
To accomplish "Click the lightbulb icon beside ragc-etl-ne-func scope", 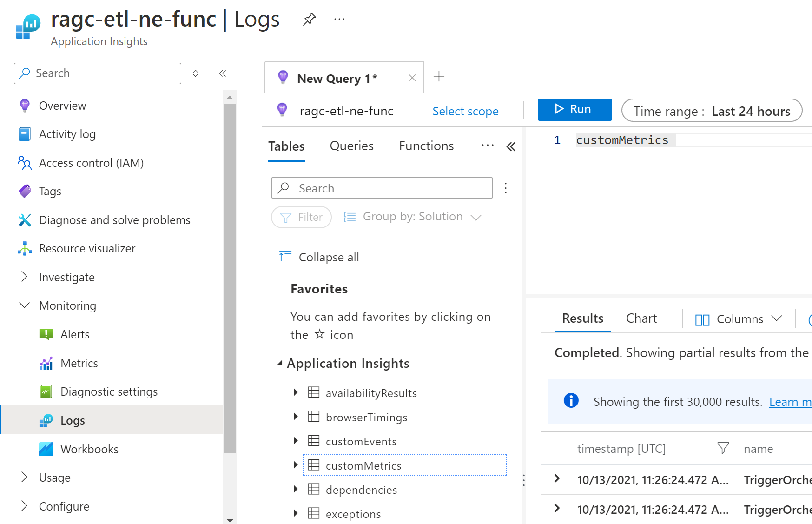I will click(282, 110).
